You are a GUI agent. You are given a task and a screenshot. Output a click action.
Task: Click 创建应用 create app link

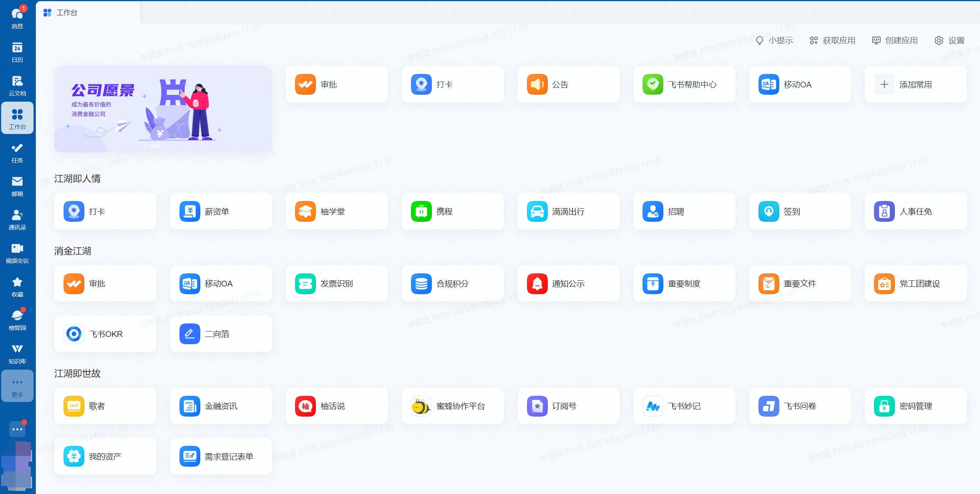coord(895,40)
